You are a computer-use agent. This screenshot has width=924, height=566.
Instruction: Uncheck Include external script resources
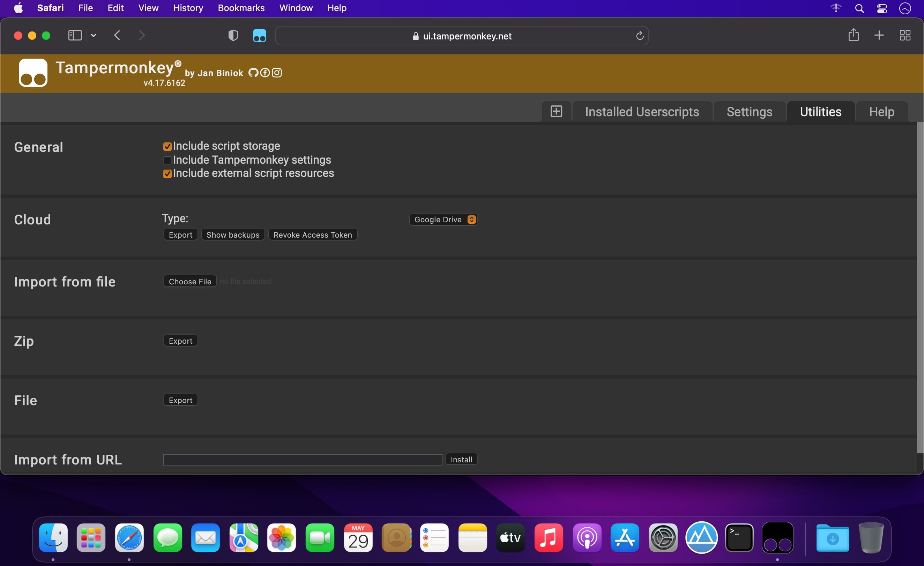click(167, 174)
